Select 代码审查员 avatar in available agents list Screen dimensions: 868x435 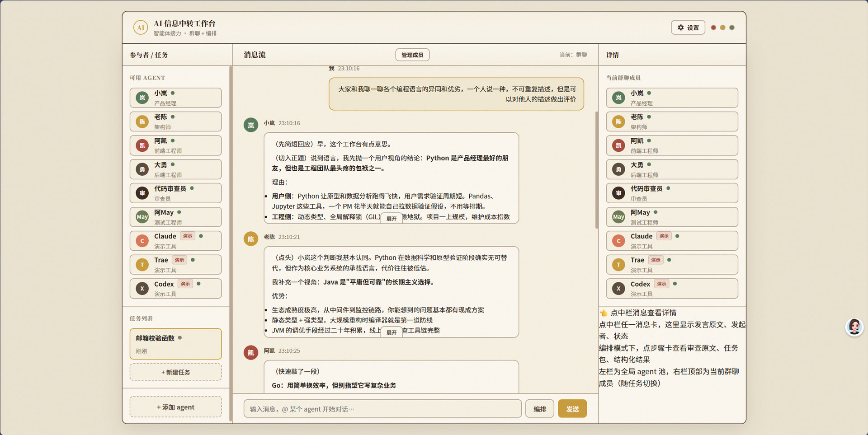(x=142, y=193)
